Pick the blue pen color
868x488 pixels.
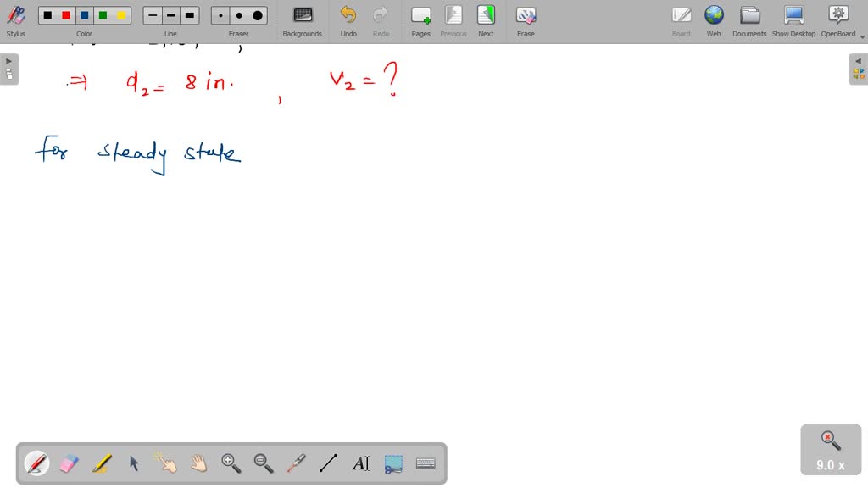85,15
